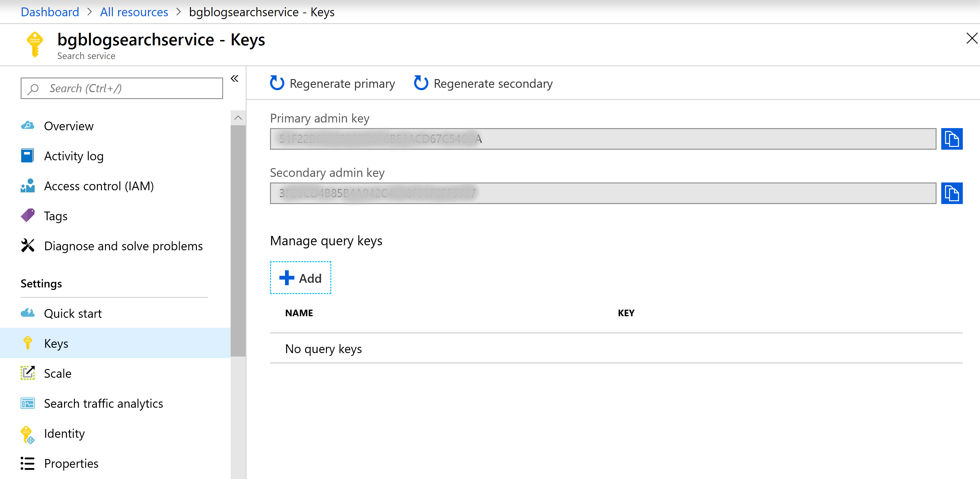Click the Properties list icon
This screenshot has height=479, width=980.
tap(27, 463)
